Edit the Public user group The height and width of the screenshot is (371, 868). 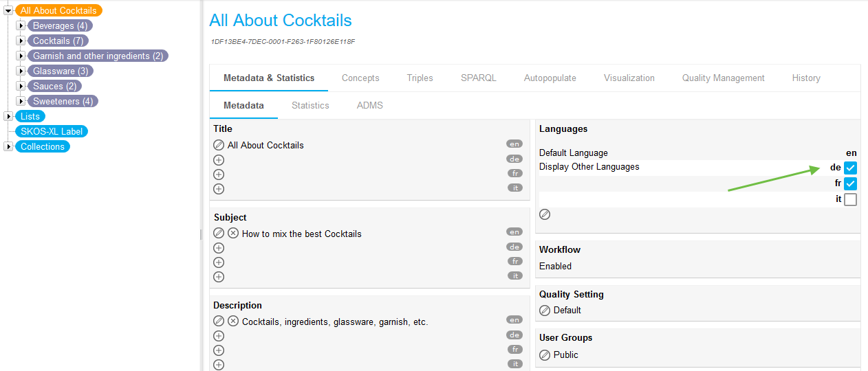pyautogui.click(x=545, y=355)
